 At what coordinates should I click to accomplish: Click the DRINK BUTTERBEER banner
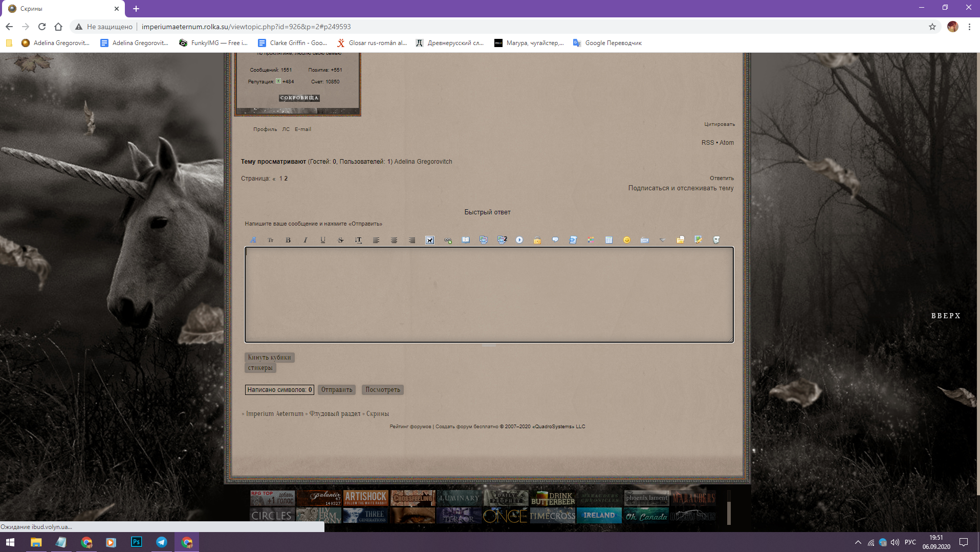(x=553, y=498)
